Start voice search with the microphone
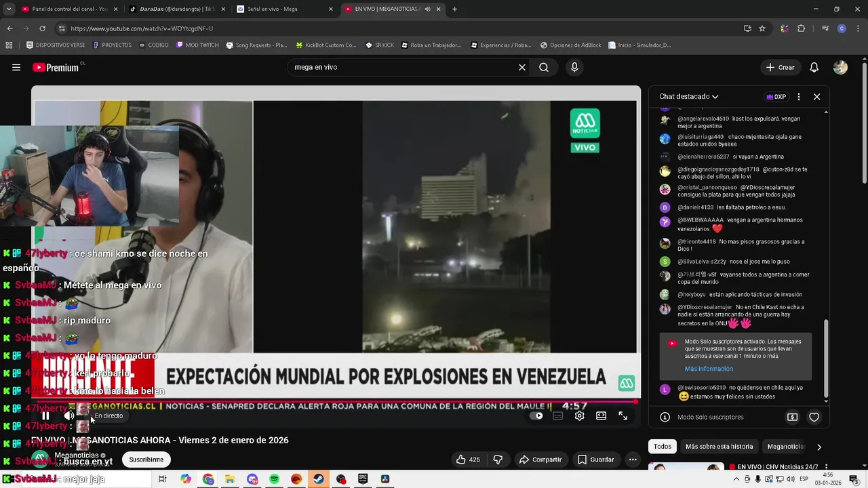Image resolution: width=868 pixels, height=488 pixels. (x=574, y=67)
